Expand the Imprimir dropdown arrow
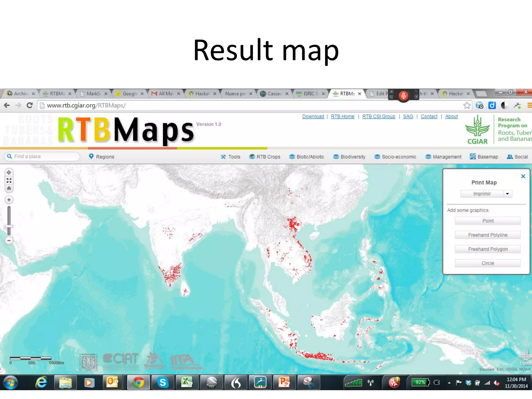The image size is (532, 399). pos(508,194)
